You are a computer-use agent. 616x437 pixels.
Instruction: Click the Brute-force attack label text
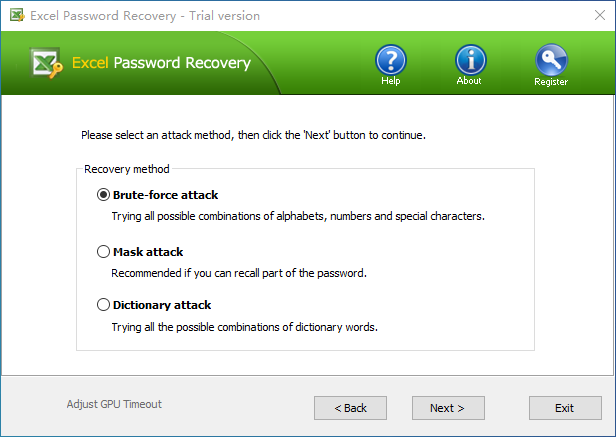(165, 195)
